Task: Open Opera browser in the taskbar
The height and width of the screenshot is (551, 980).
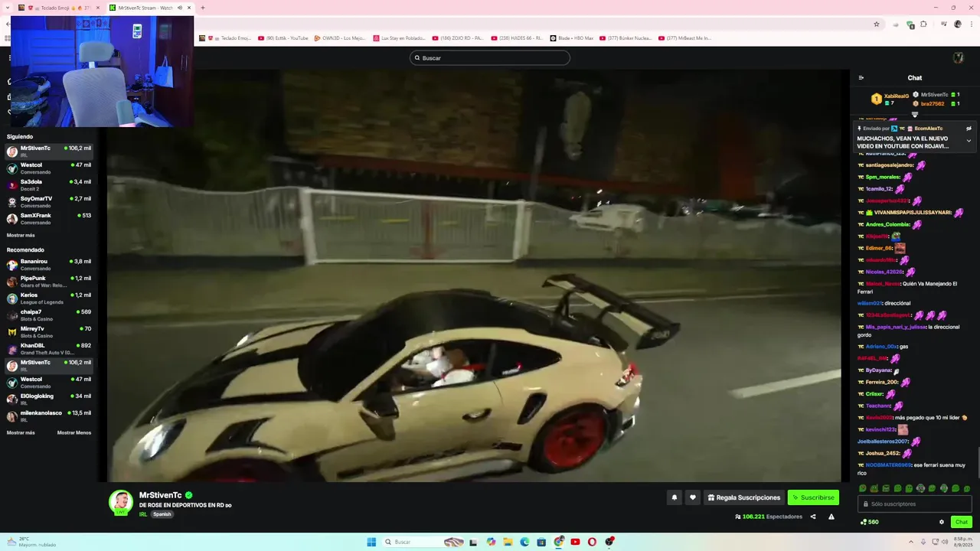Action: [x=592, y=542]
